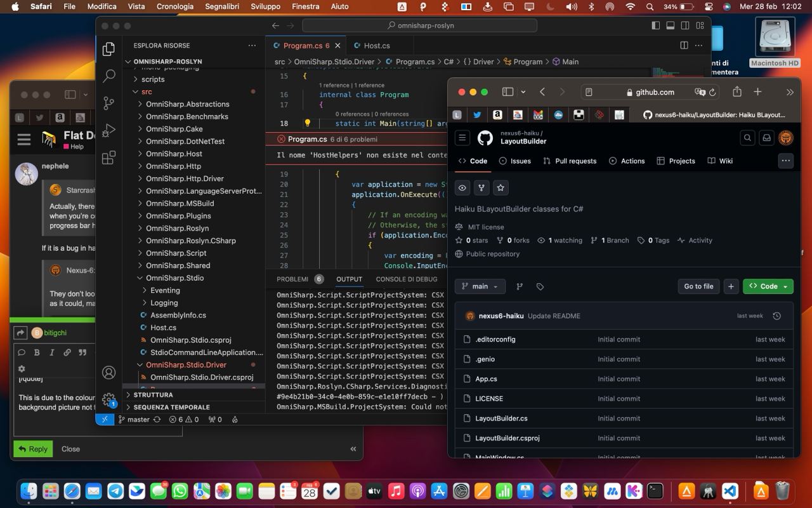
Task: Click the Go to file button
Action: tap(698, 286)
